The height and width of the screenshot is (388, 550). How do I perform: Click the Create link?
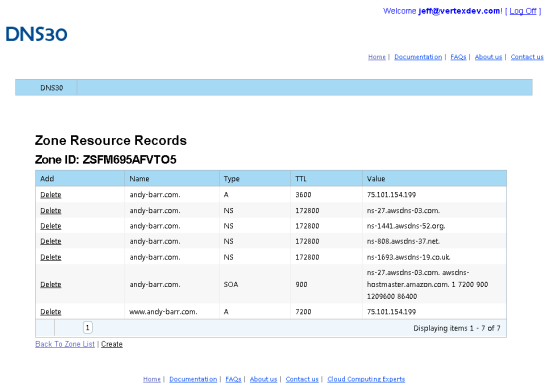coord(112,344)
